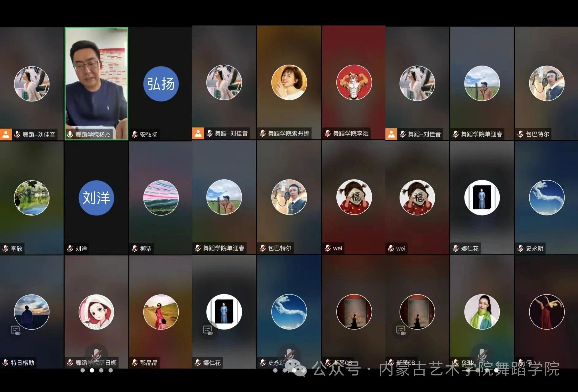Click the 鄂晶晶 name label
This screenshot has height=392, width=578.
point(149,363)
